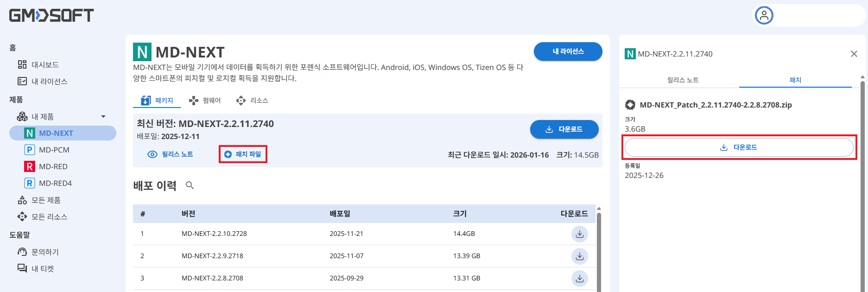Click the patch file download button
This screenshot has height=292, width=868.
[x=739, y=147]
